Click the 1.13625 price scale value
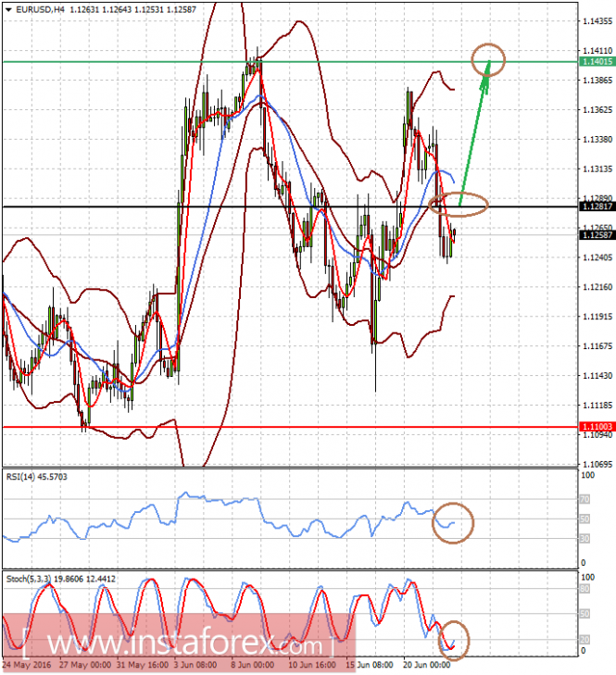Image resolution: width=616 pixels, height=675 pixels. tap(597, 110)
